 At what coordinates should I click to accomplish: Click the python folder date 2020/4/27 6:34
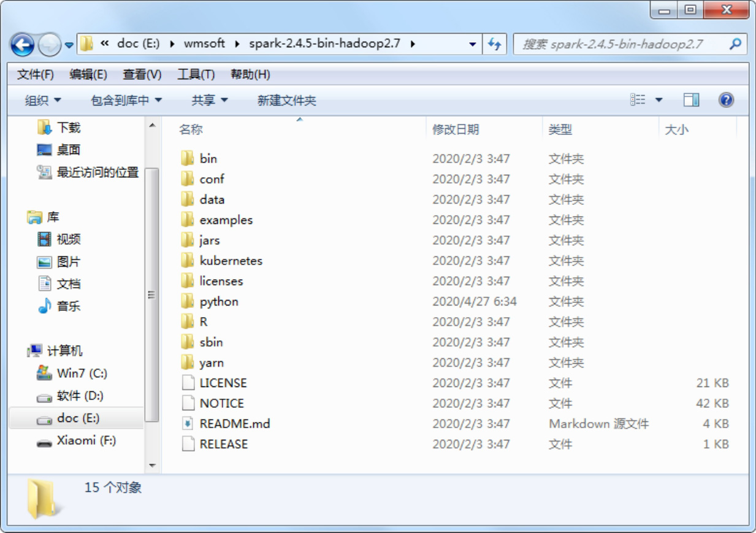(x=475, y=301)
